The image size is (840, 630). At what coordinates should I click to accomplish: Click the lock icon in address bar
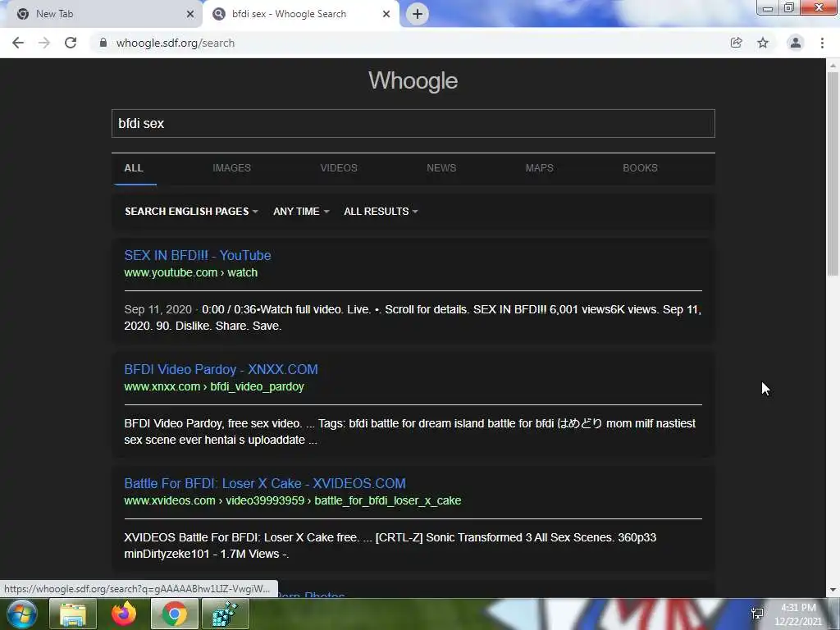[103, 43]
